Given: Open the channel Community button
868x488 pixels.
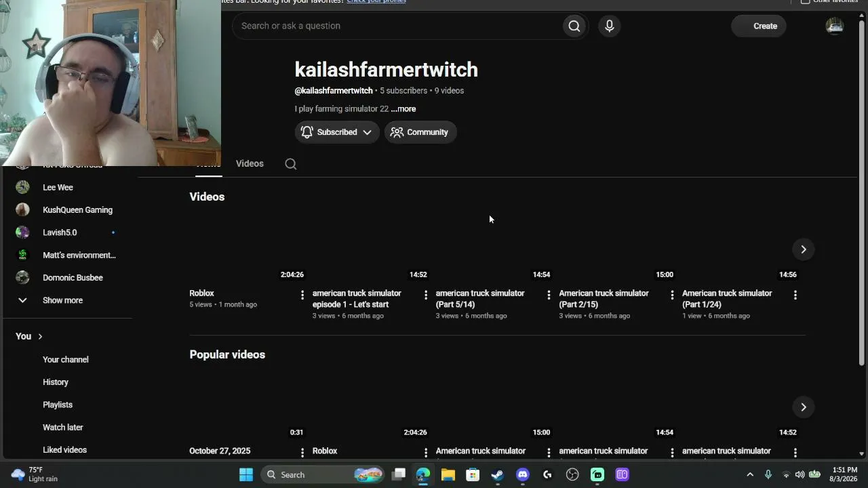Looking at the screenshot, I should tap(420, 132).
